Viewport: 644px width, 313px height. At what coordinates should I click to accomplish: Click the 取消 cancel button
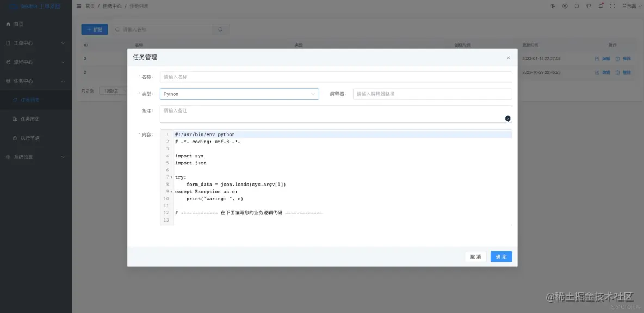click(x=475, y=256)
